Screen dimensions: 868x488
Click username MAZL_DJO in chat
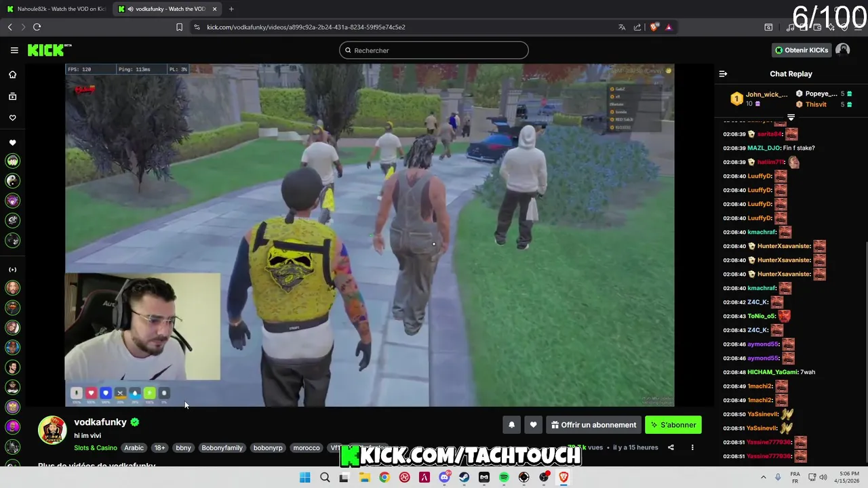pos(764,148)
